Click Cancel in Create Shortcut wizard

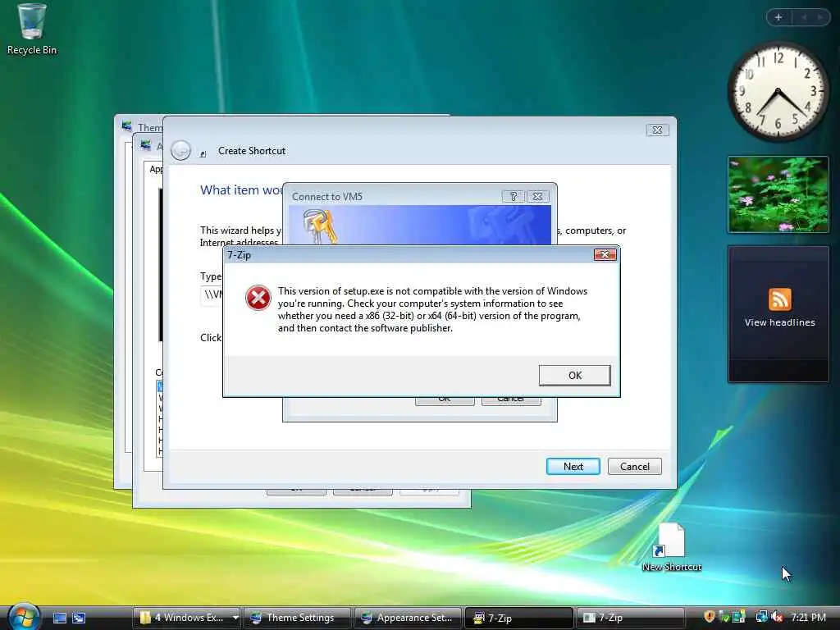pyautogui.click(x=635, y=467)
